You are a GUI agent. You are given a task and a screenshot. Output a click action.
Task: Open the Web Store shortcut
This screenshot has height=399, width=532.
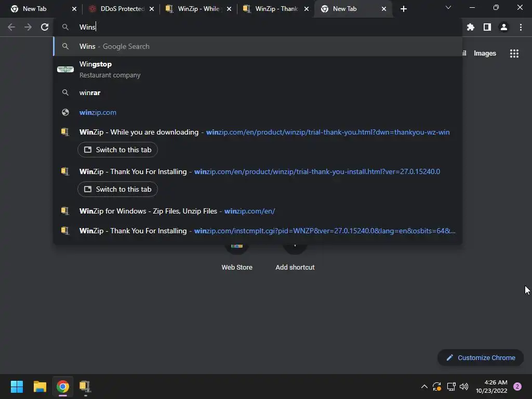coord(237,258)
